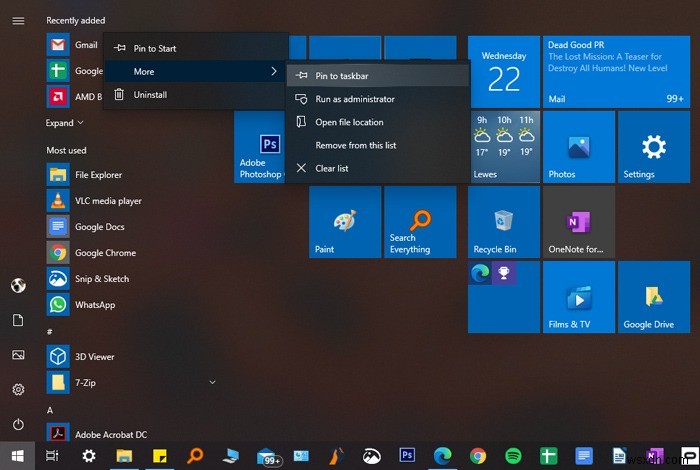Viewport: 700px width, 470px height.
Task: Select Pin to Start in the context menu
Action: click(196, 48)
